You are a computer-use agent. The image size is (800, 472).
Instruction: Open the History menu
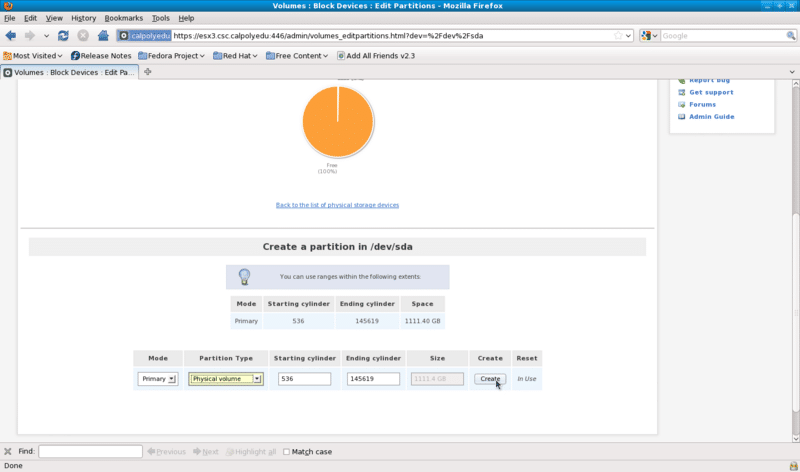tap(84, 18)
